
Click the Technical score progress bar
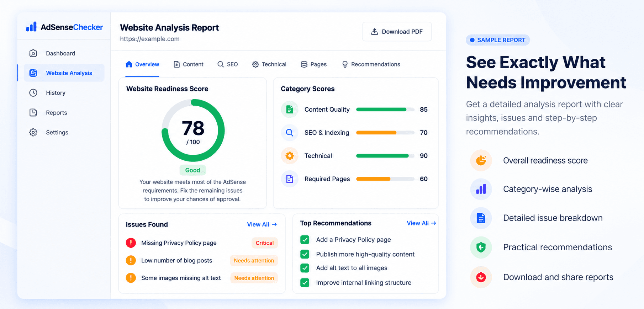(x=385, y=156)
